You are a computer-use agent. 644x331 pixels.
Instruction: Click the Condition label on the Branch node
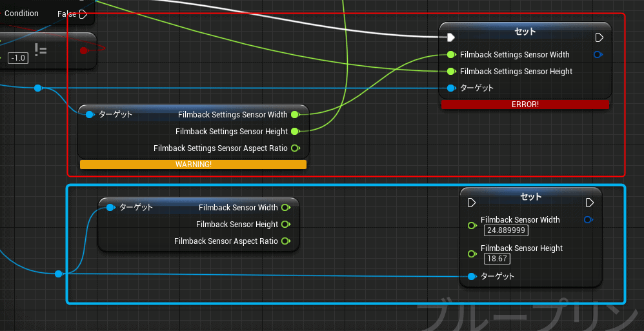pos(21,13)
